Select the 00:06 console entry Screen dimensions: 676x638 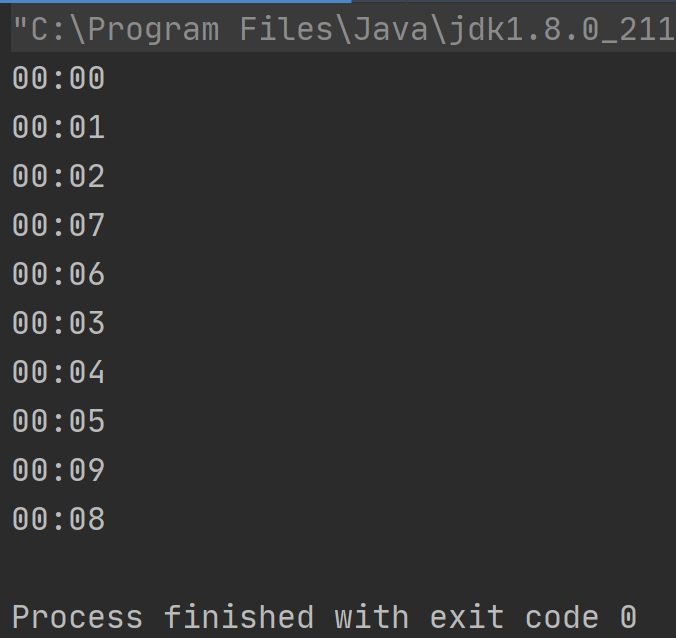tap(59, 274)
